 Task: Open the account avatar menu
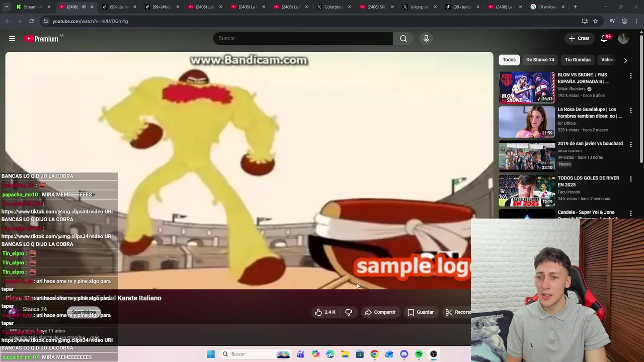pos(623,39)
